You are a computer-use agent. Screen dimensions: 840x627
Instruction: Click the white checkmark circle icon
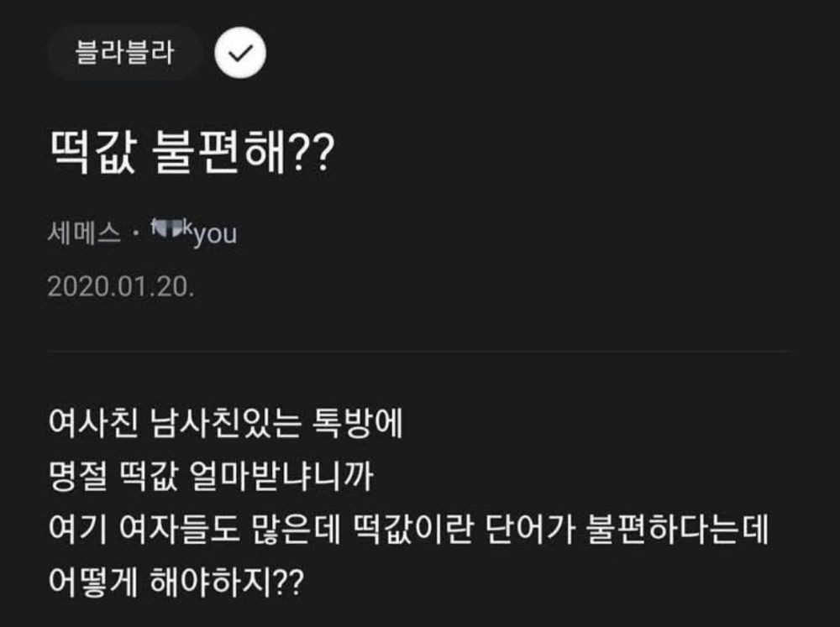click(x=240, y=54)
